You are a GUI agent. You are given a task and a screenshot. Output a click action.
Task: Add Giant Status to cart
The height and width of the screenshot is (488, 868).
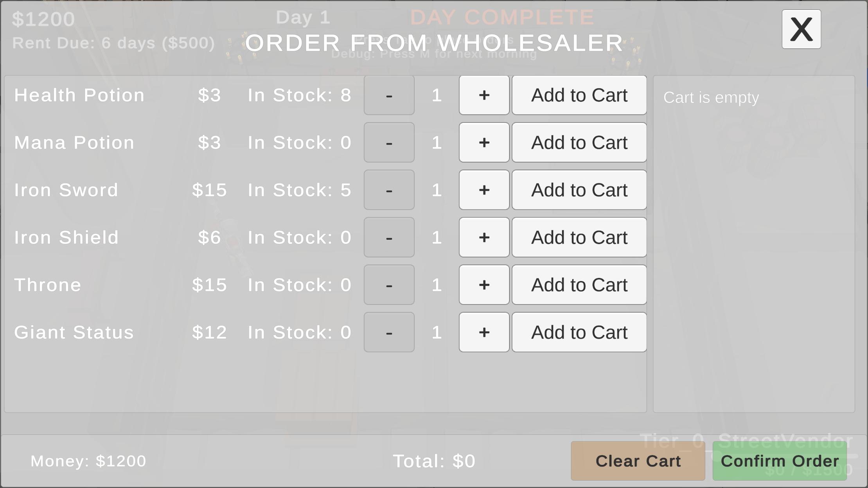579,332
